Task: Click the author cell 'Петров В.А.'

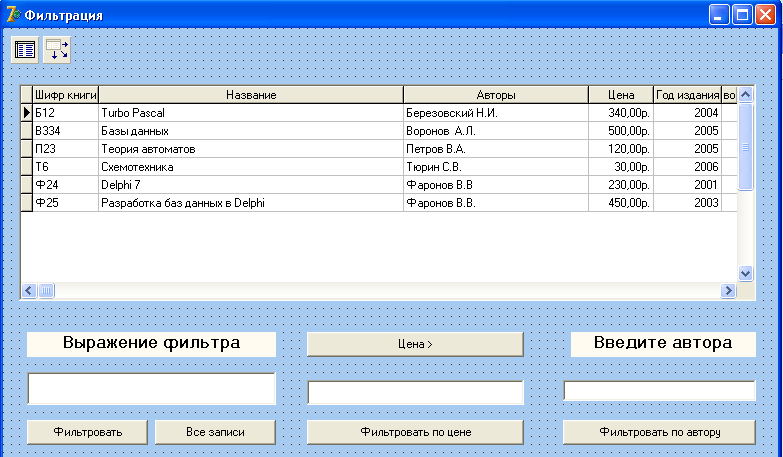Action: [x=496, y=149]
